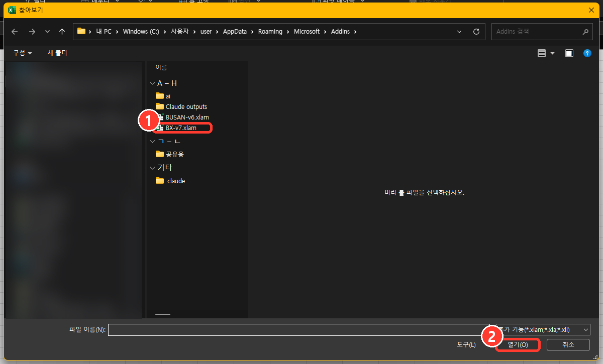Change the file view layout icon
603x364 pixels.
point(541,53)
